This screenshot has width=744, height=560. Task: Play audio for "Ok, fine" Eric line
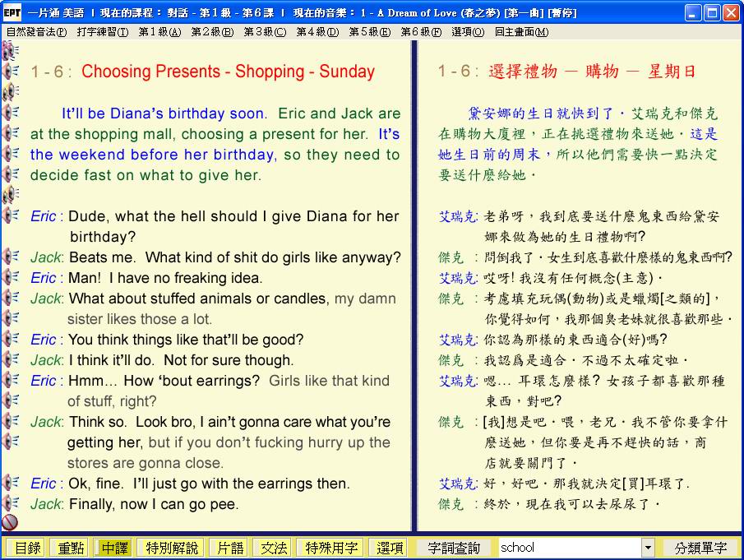(11, 483)
